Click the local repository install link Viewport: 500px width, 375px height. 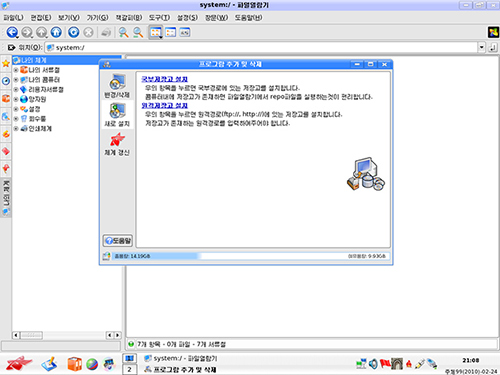[164, 79]
